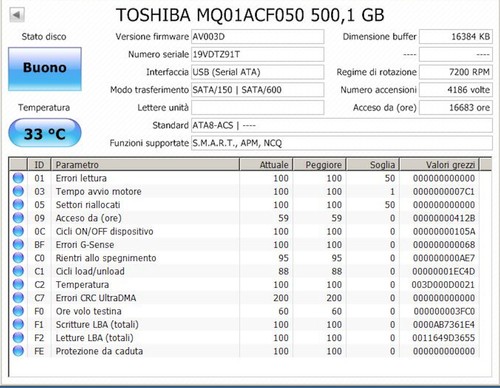Click the Peggiore column header
The image size is (500, 388).
(x=320, y=165)
